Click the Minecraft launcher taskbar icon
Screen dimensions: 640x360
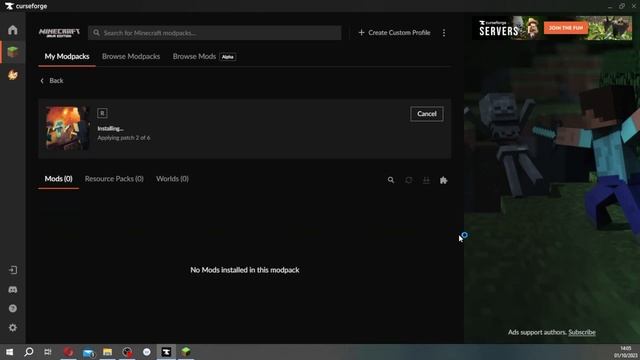[x=186, y=352]
